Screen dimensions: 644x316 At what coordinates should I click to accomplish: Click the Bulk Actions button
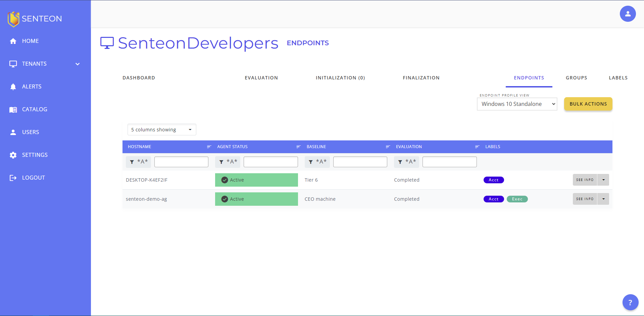pyautogui.click(x=588, y=104)
